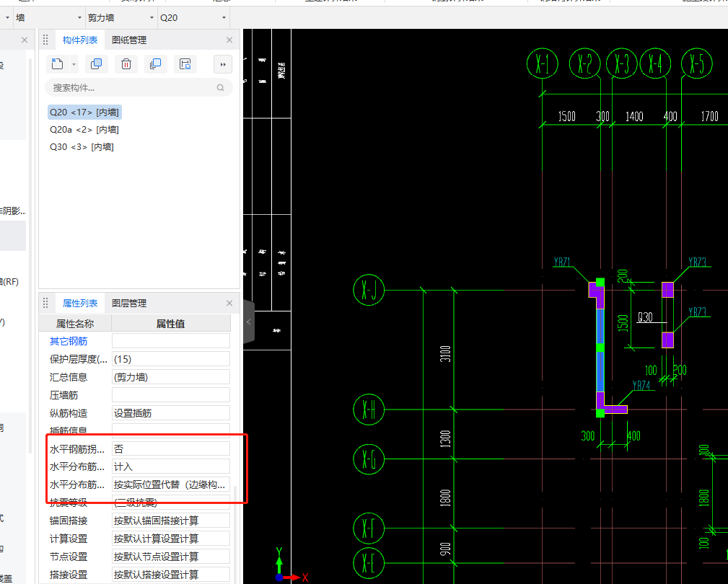
Task: Close the left navigation panel
Action: (x=25, y=40)
